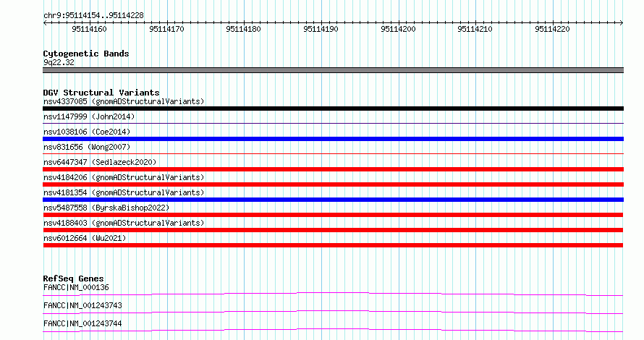Click the 9q22.32 cytogenetic band label

[x=59, y=62]
